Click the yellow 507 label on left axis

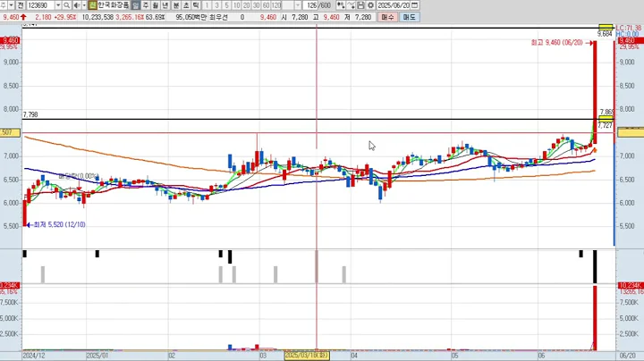pyautogui.click(x=10, y=132)
